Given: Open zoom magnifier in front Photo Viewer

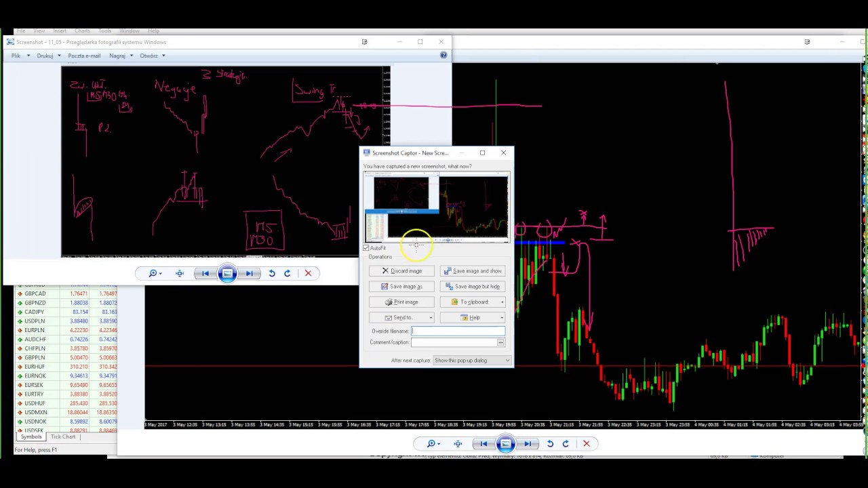Looking at the screenshot, I should (x=155, y=273).
